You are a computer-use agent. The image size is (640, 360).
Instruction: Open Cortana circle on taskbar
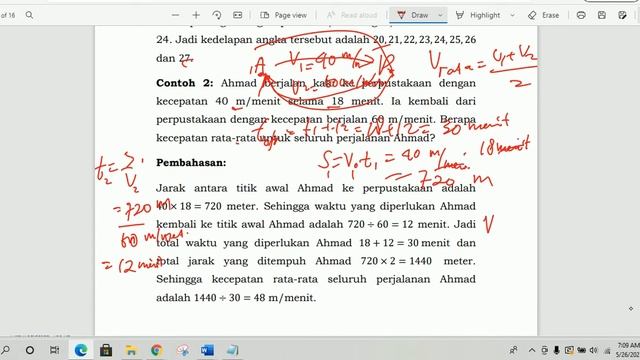(30, 350)
